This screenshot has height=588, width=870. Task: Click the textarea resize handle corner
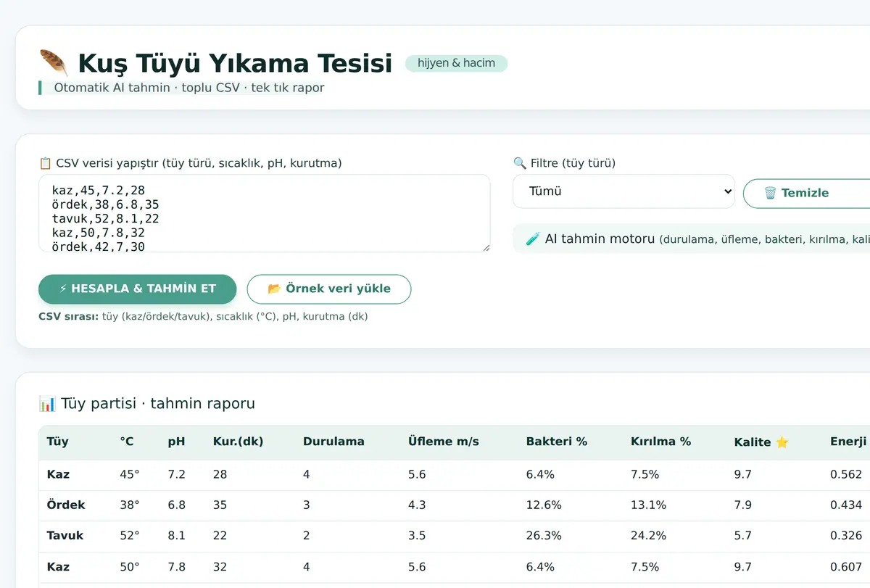pos(486,247)
